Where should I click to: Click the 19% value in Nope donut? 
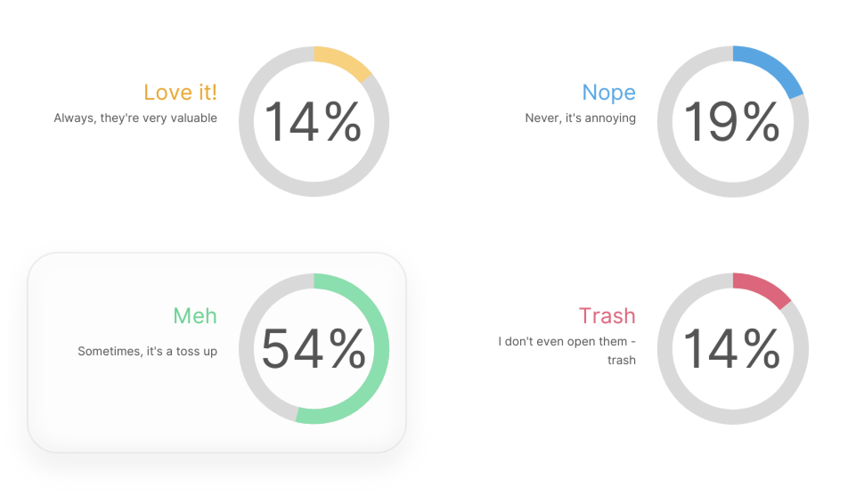point(731,121)
